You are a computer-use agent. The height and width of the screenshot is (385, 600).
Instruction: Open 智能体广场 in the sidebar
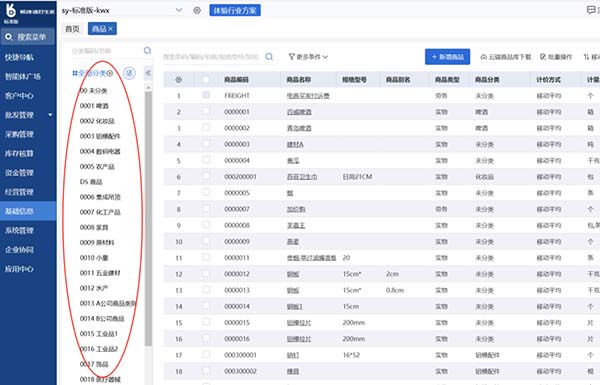pyautogui.click(x=23, y=77)
